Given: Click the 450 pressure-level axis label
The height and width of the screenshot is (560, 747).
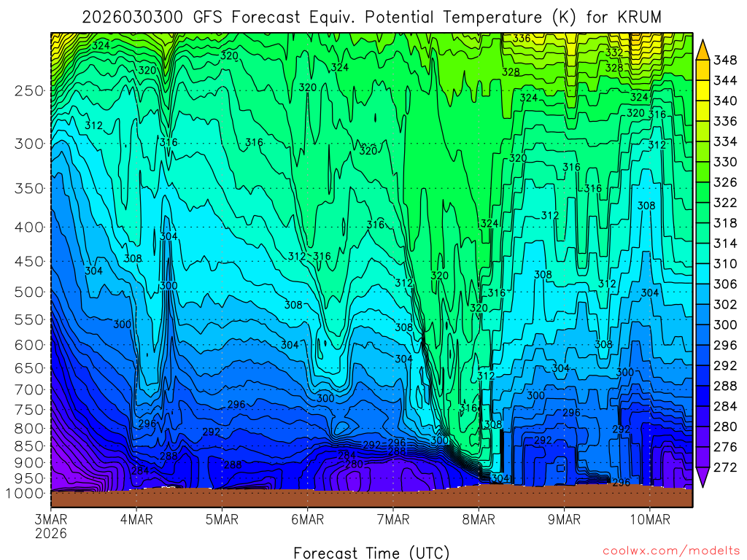Looking at the screenshot, I should 29,262.
